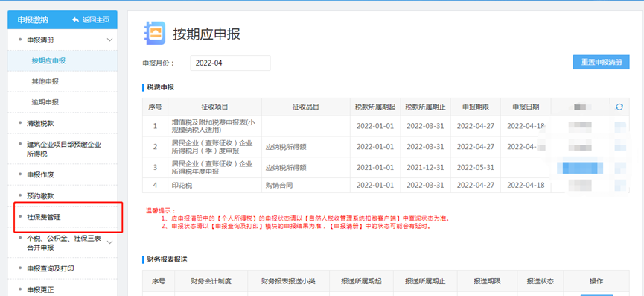Click the 返回主页 back arrow link
The height and width of the screenshot is (296, 644).
click(x=91, y=19)
